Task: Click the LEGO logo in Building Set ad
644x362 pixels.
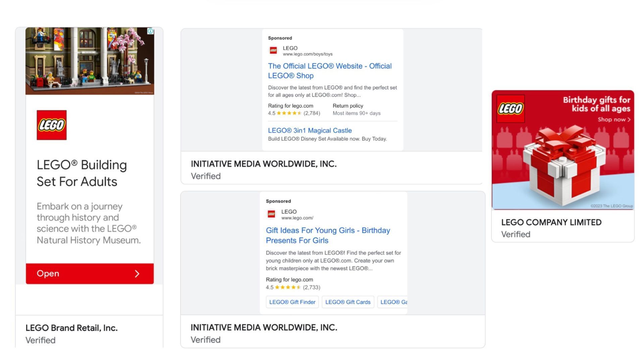Action: tap(52, 125)
